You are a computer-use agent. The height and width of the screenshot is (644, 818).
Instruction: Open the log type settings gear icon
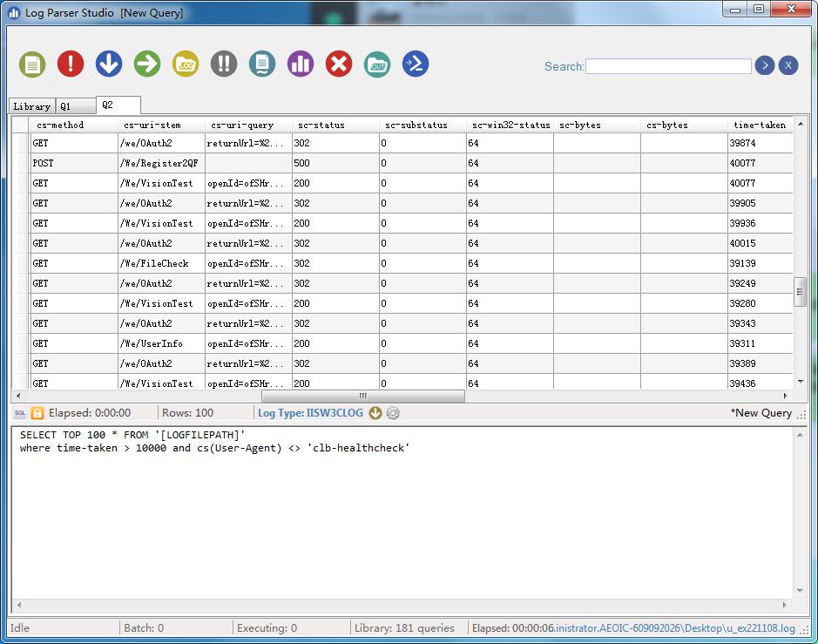pyautogui.click(x=393, y=413)
